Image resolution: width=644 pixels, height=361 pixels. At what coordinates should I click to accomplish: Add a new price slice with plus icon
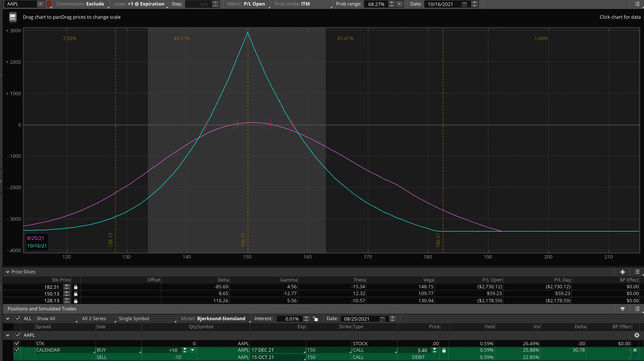pyautogui.click(x=623, y=272)
